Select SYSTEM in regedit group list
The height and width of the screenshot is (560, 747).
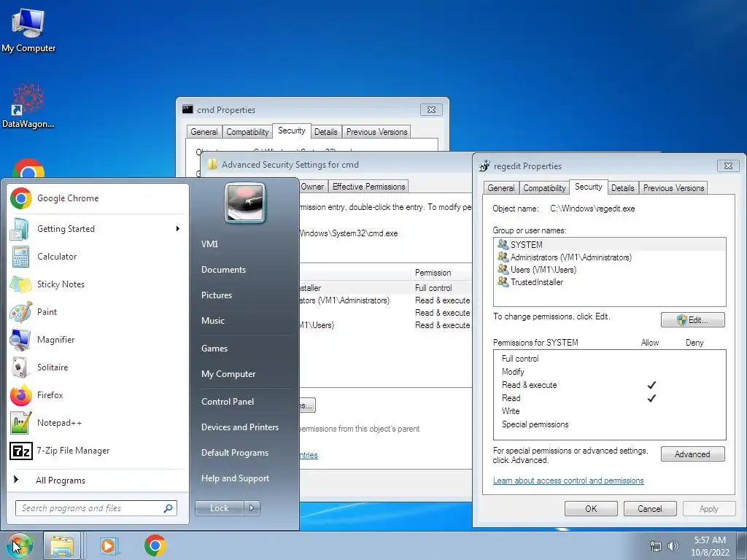tap(609, 245)
